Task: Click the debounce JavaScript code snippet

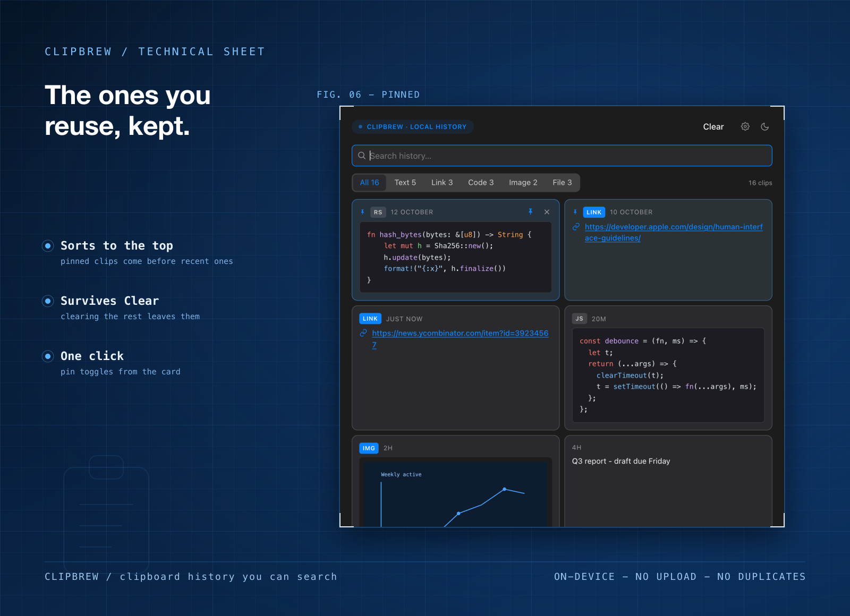Action: click(x=668, y=375)
